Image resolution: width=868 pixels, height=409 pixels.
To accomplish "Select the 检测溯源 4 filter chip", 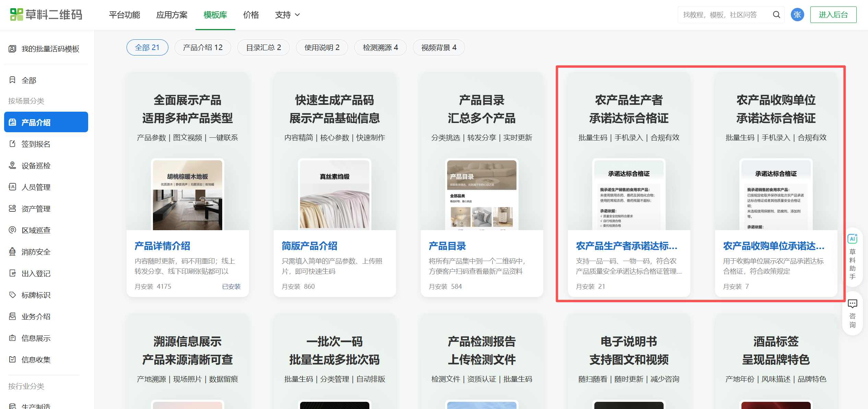I will tap(380, 48).
